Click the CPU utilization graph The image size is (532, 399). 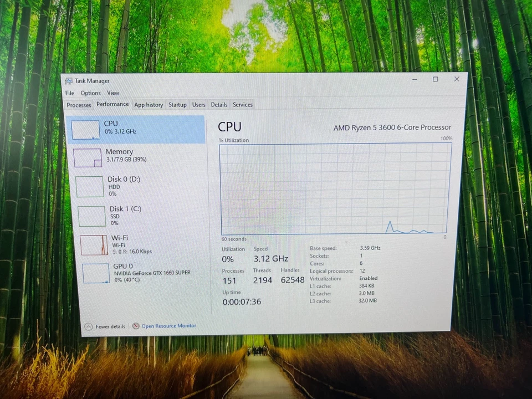click(332, 188)
